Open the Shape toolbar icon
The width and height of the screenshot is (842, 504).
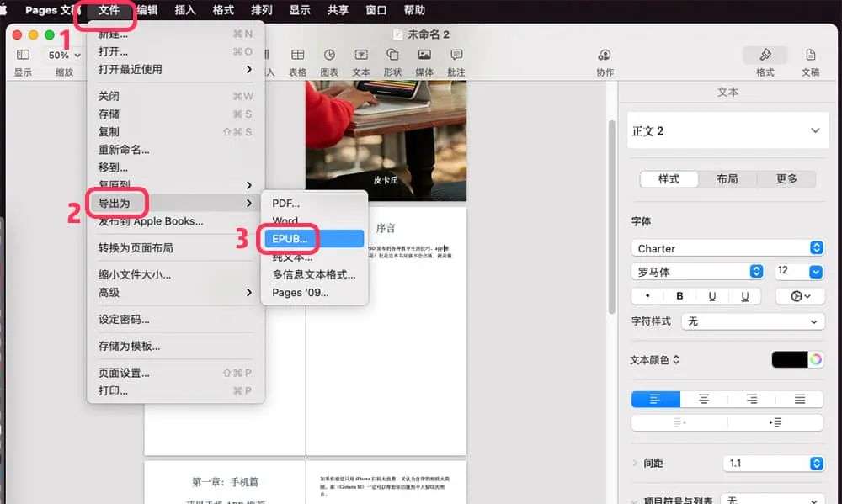[392, 55]
